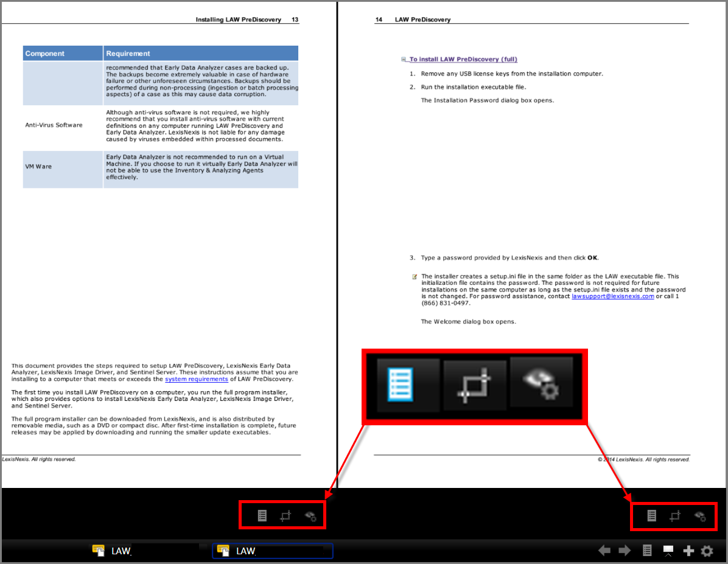728x564 pixels.
Task: Click step 3 'Type a password provided by LexisNexis'
Action: [x=509, y=257]
